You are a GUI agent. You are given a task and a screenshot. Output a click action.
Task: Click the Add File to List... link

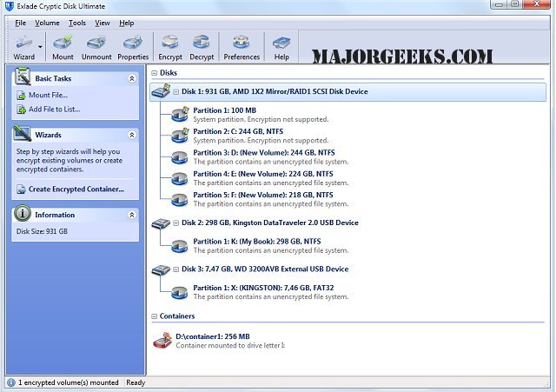54,110
